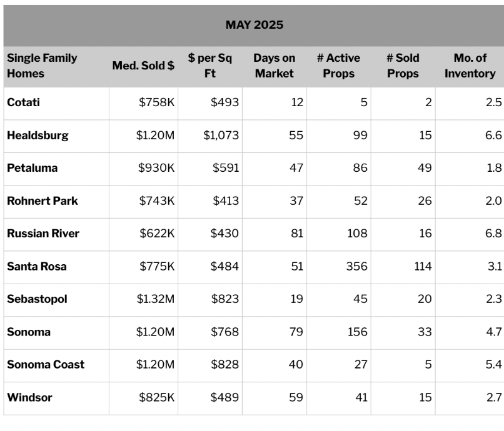504x431 pixels.
Task: Click Healdsburg price per sq ft $1,073
Action: [x=221, y=136]
